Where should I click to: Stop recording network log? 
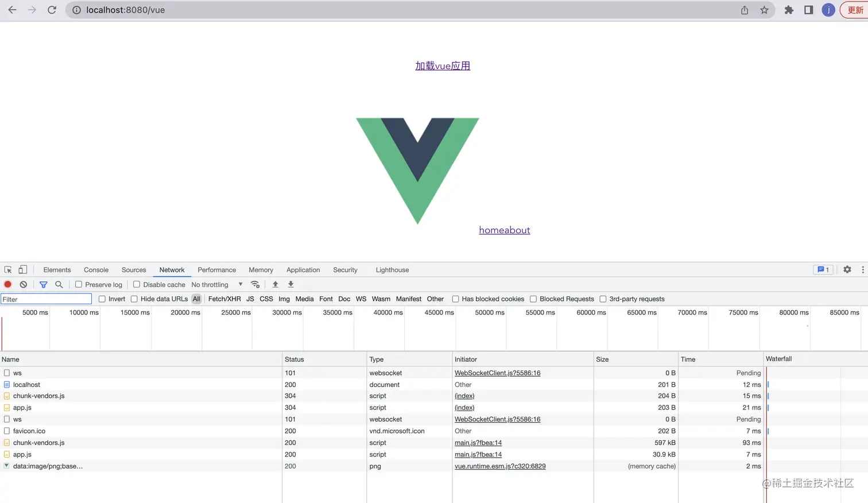(8, 284)
